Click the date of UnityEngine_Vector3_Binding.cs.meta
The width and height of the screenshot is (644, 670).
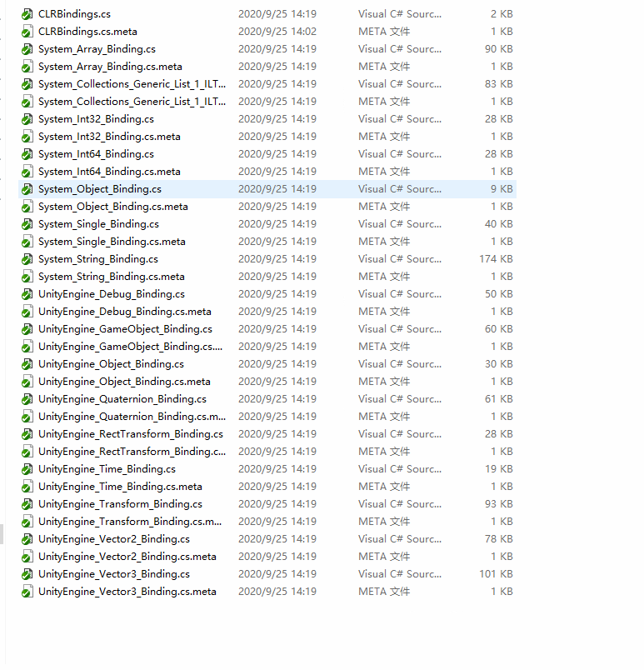coord(277,592)
